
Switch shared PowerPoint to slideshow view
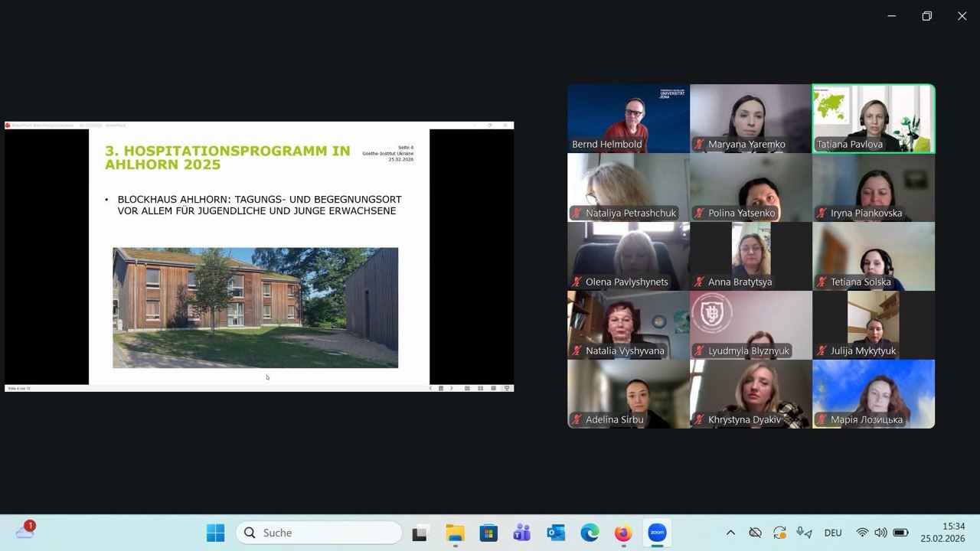506,388
